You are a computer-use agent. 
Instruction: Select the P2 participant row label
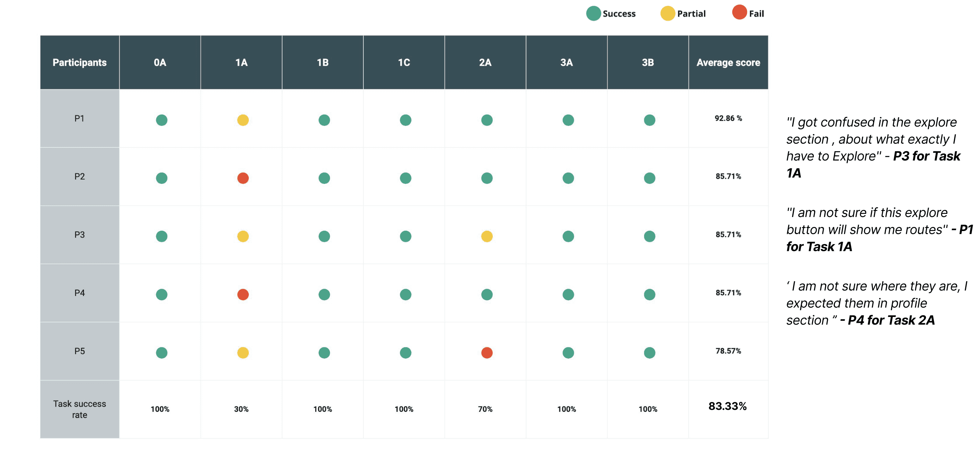(79, 176)
